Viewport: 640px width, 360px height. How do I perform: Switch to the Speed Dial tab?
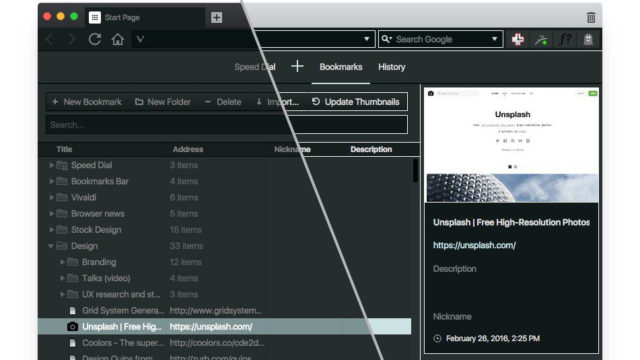pyautogui.click(x=255, y=67)
